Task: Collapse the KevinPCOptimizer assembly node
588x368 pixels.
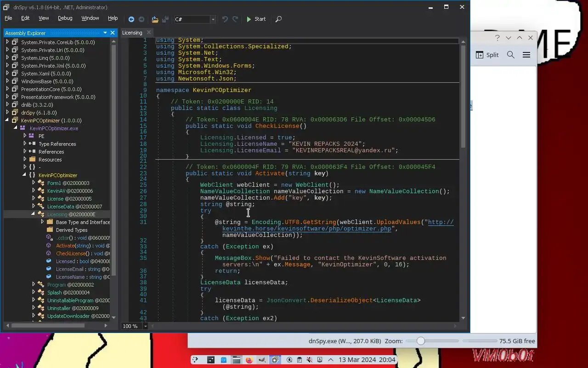Action: point(7,121)
